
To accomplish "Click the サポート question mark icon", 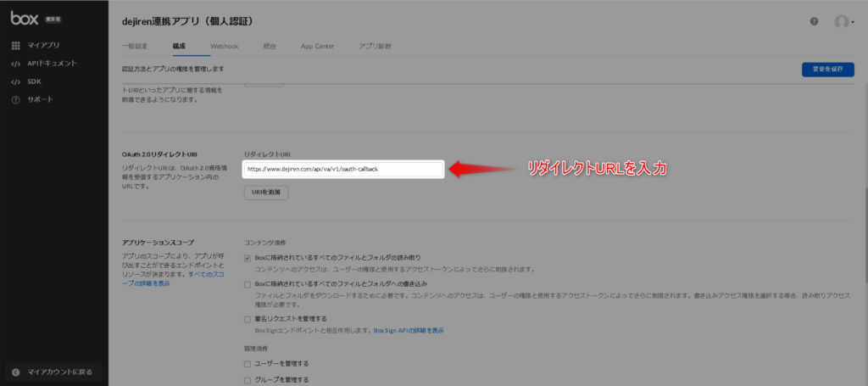I will [15, 100].
